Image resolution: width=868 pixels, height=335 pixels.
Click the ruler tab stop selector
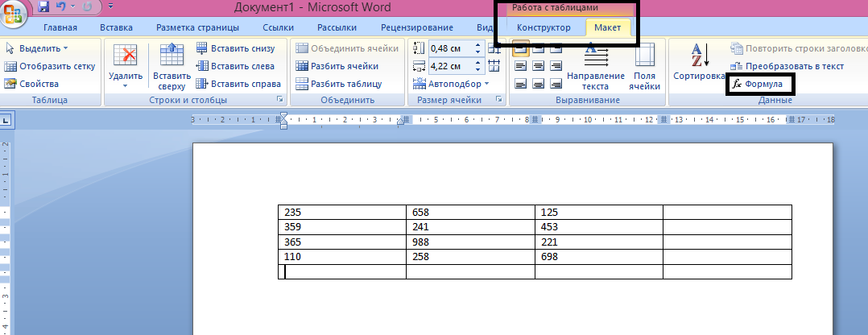[x=6, y=120]
